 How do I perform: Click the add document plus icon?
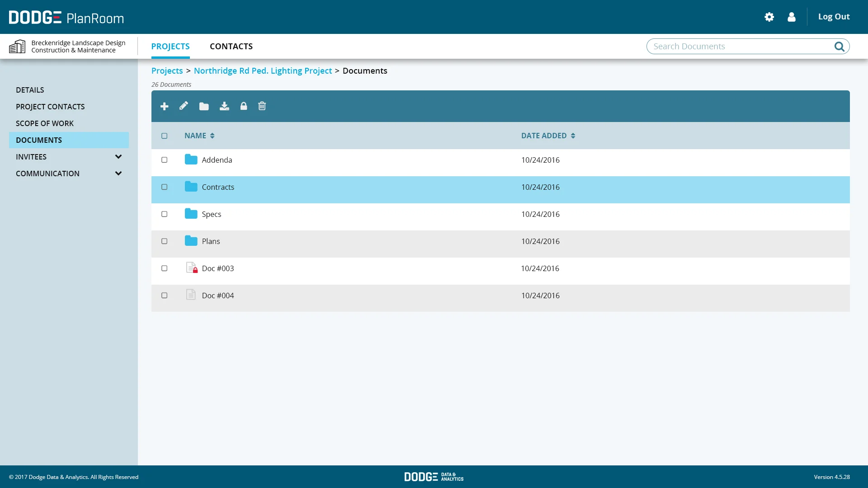pos(165,106)
